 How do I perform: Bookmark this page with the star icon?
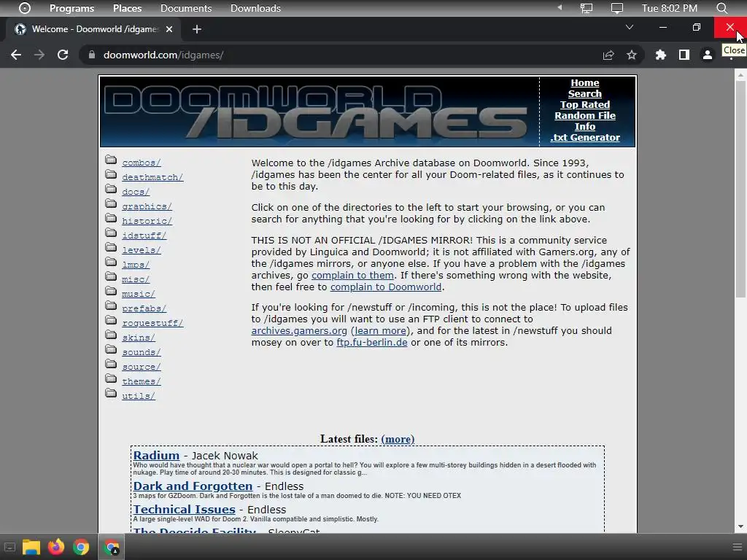632,55
